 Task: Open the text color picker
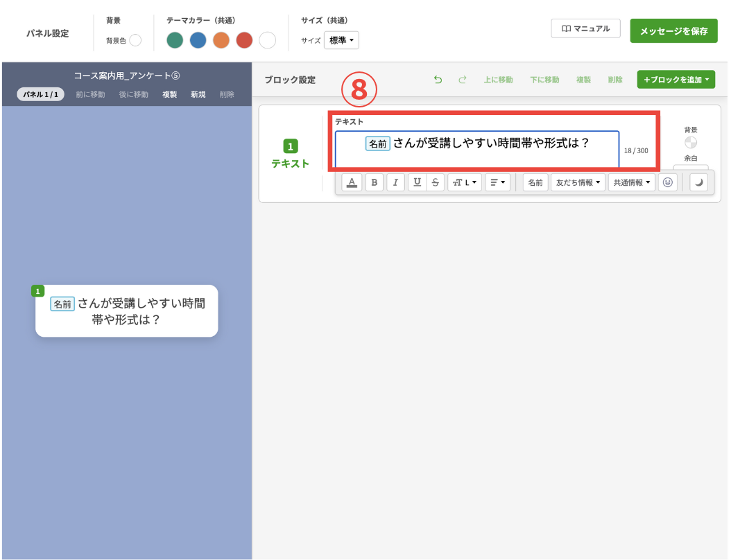pos(352,182)
